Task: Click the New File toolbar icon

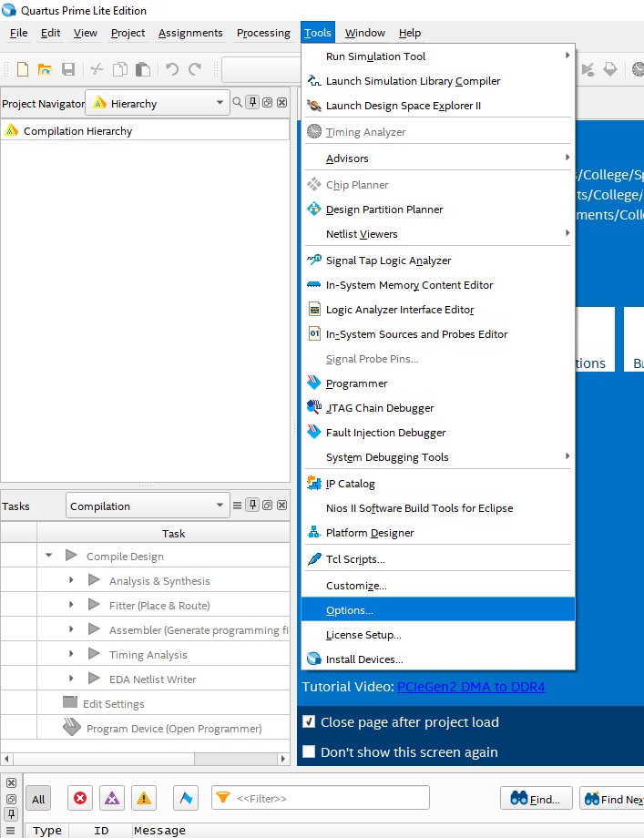Action: 23,69
